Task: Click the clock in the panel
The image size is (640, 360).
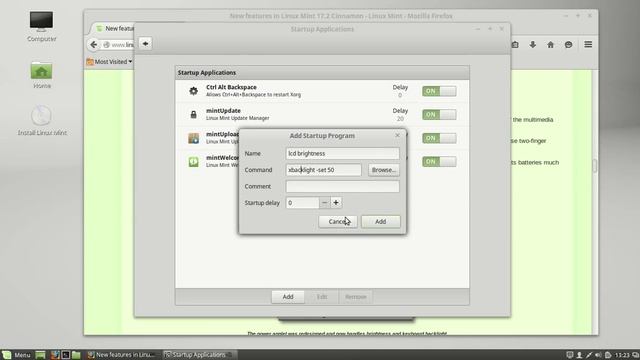Action: [622, 355]
